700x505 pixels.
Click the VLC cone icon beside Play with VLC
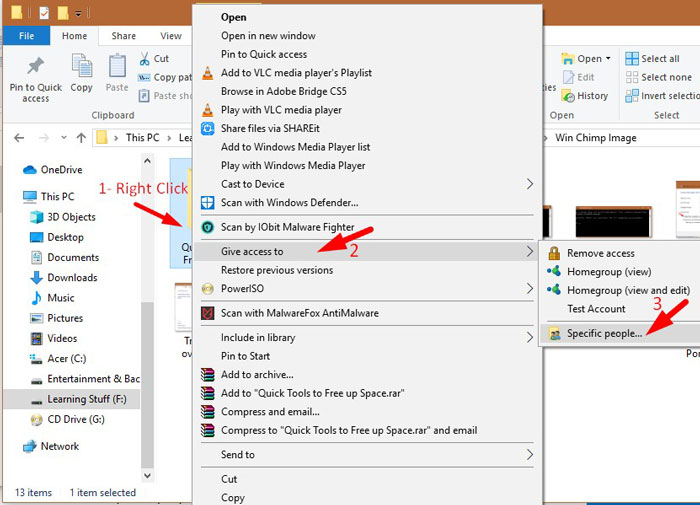pyautogui.click(x=208, y=109)
